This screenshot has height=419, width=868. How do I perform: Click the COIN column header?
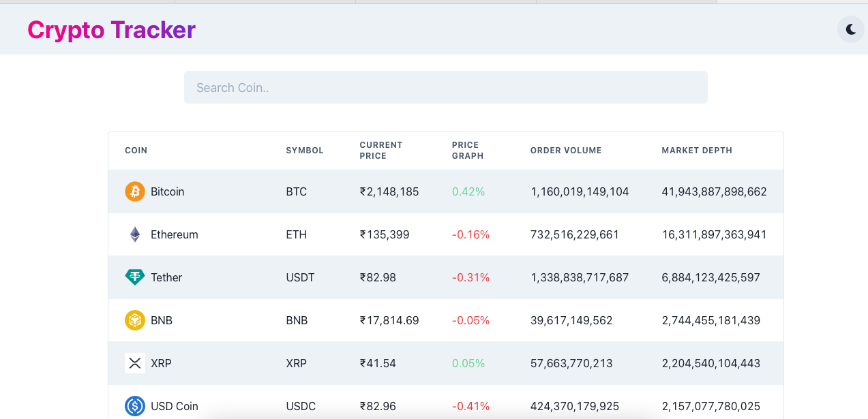click(136, 151)
